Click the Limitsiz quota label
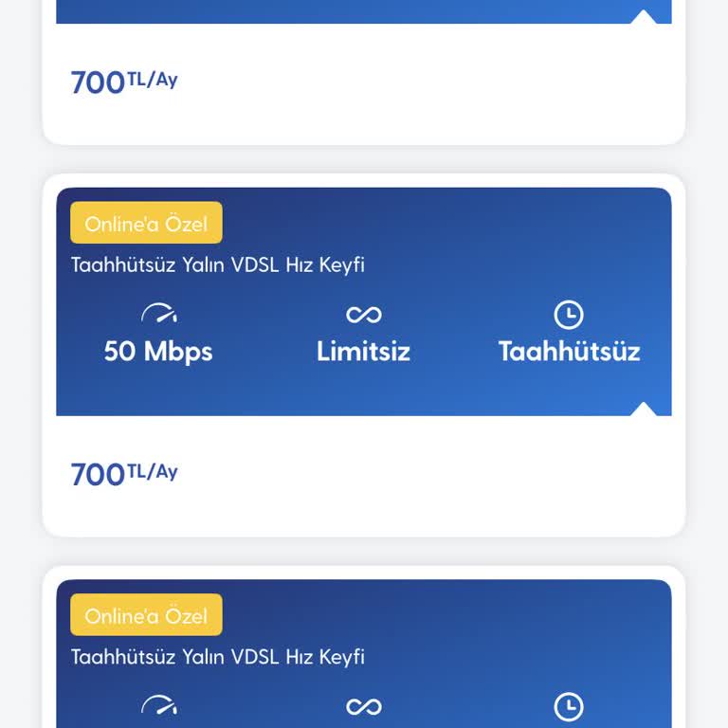Viewport: 728px width, 728px height. point(363,352)
